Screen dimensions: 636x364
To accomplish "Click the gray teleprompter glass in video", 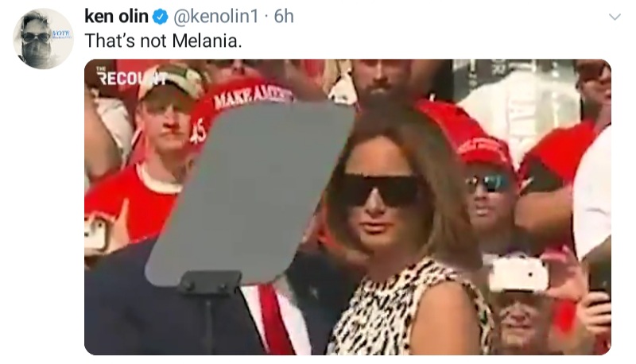I will tap(250, 192).
